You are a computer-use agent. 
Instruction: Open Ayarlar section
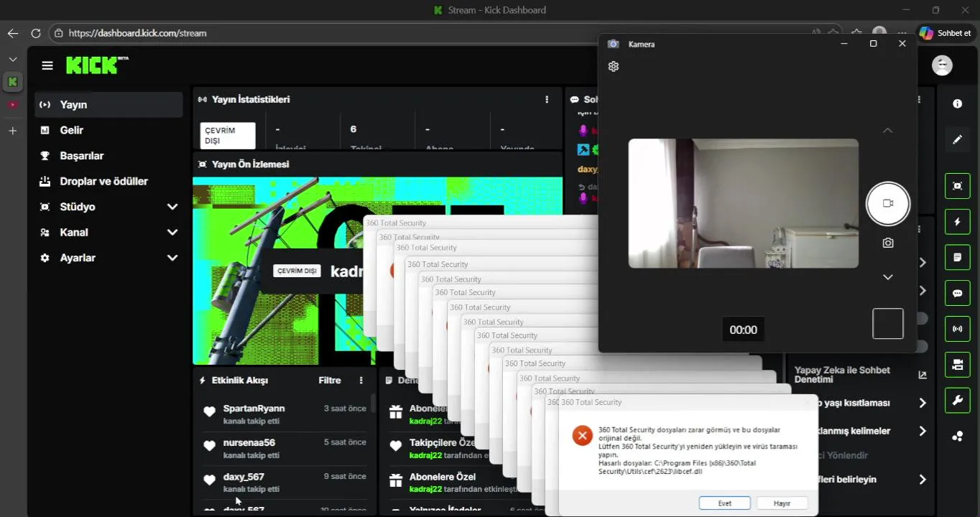(x=108, y=258)
